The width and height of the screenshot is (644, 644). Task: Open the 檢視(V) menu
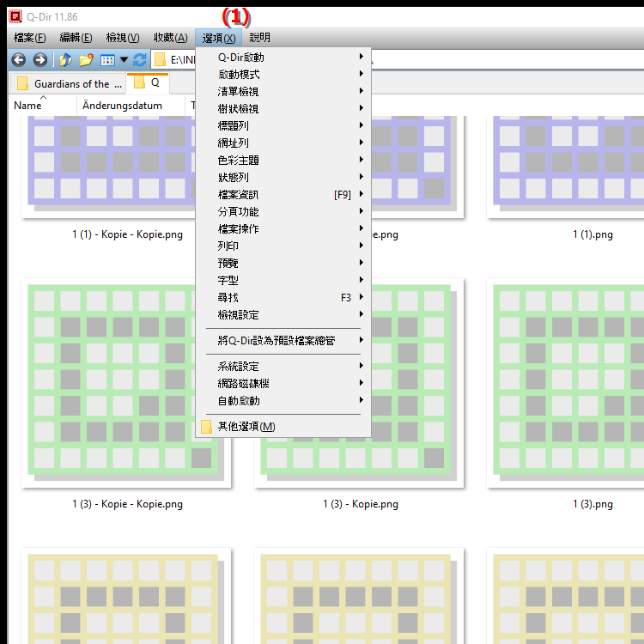coord(123,38)
